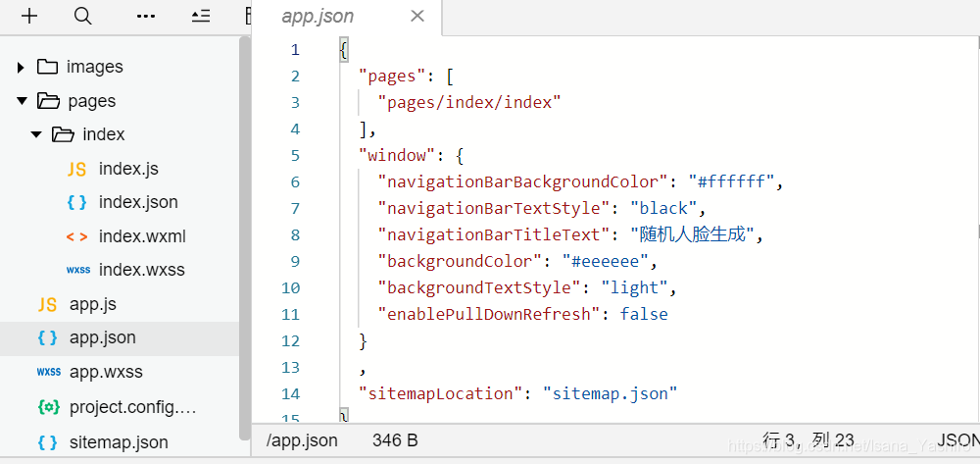Click the gear-braces icon beside project.config
Viewport: 980px width, 464px height.
49,407
